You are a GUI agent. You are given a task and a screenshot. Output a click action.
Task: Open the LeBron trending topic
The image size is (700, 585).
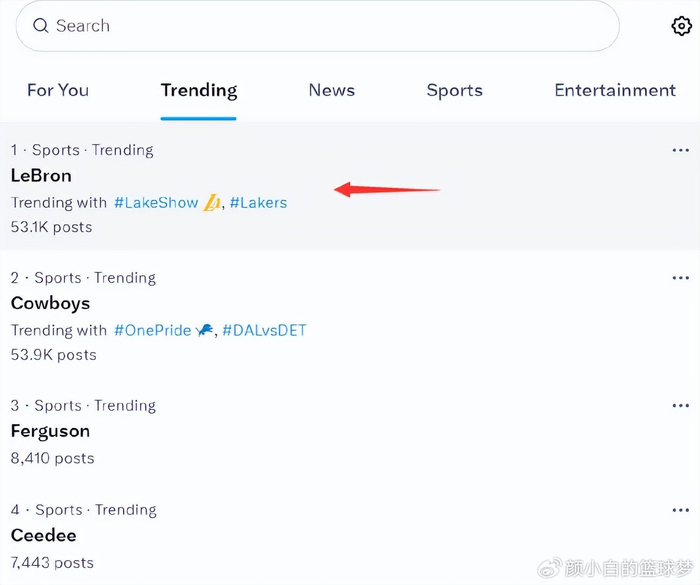click(41, 176)
